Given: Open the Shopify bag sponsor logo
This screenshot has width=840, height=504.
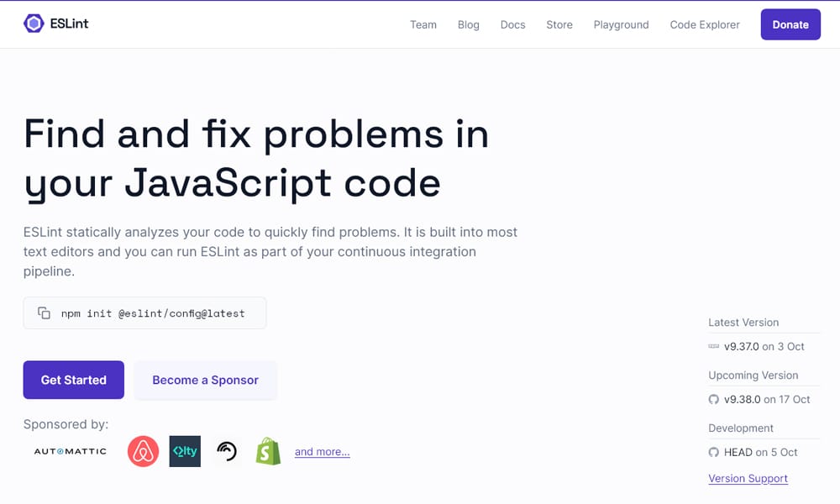Looking at the screenshot, I should click(x=268, y=451).
